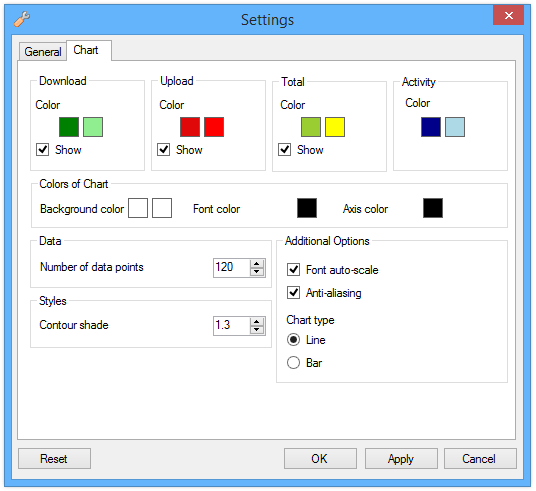Toggle the Upload Show checkbox
The height and width of the screenshot is (491, 536).
click(x=163, y=149)
